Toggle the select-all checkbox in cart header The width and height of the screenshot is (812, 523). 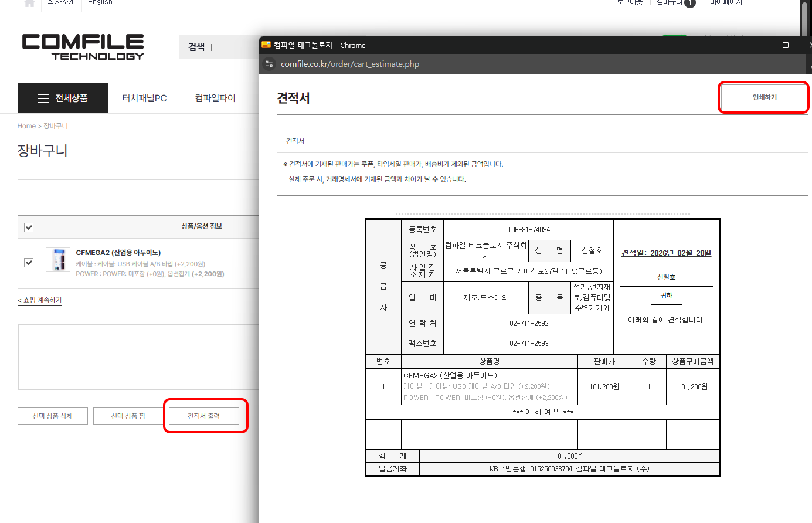pyautogui.click(x=29, y=227)
